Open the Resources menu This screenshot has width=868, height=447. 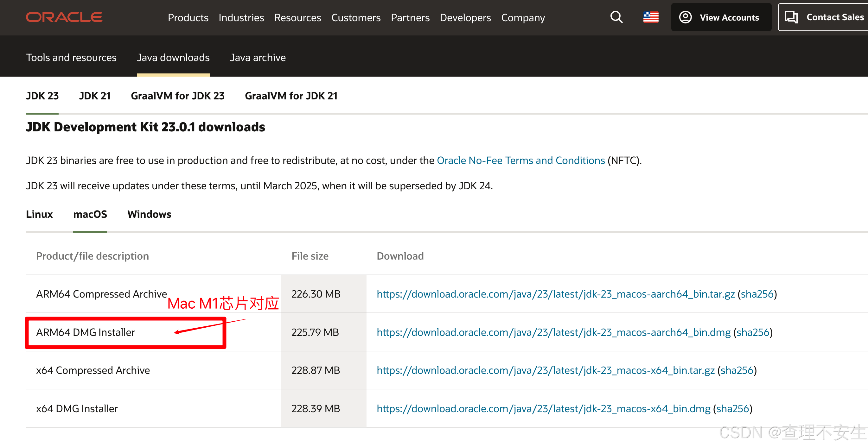(297, 17)
